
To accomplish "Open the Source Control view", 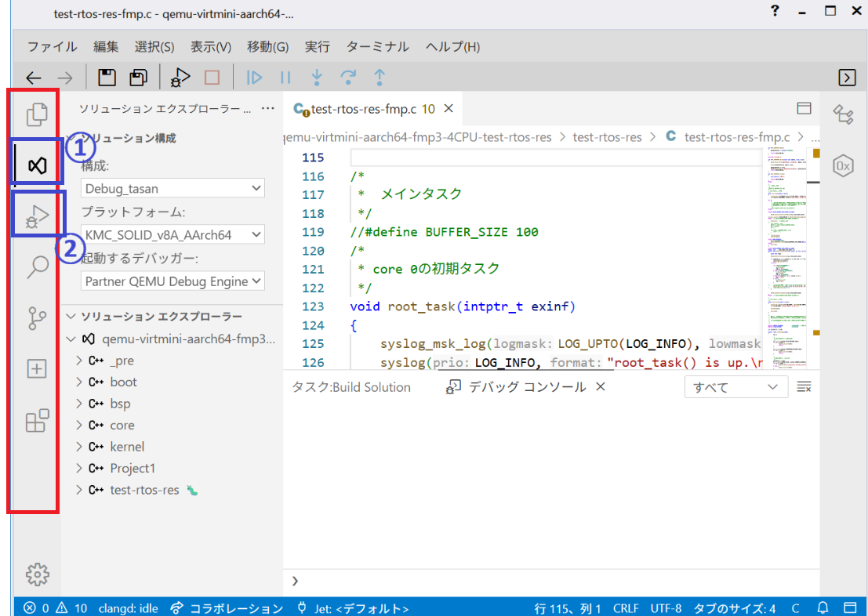I will coord(37,318).
